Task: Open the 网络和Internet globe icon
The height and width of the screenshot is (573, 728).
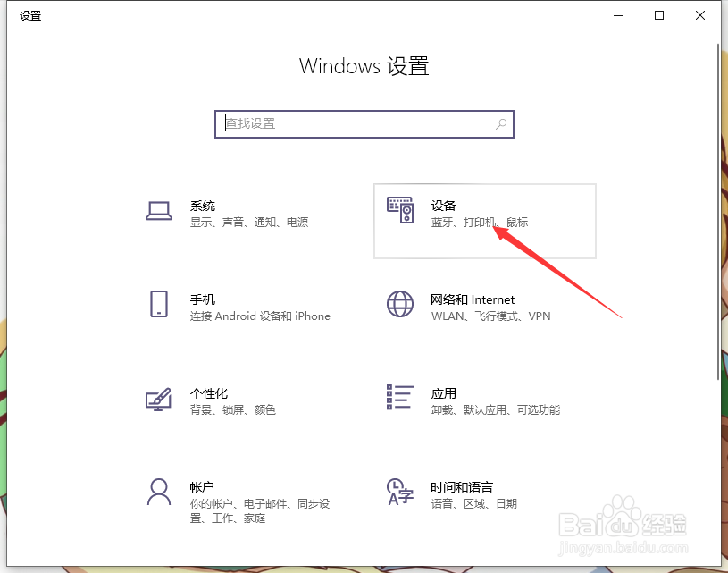Action: pos(399,306)
